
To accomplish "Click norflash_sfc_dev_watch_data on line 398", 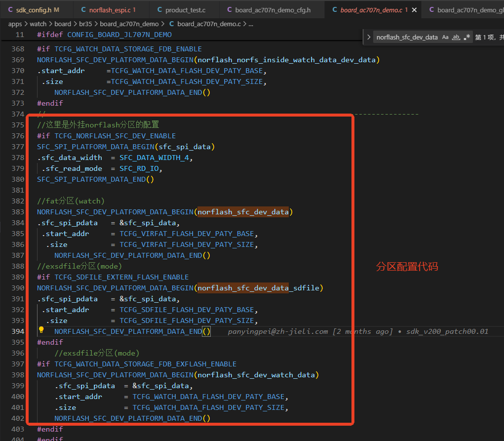I will coord(256,375).
